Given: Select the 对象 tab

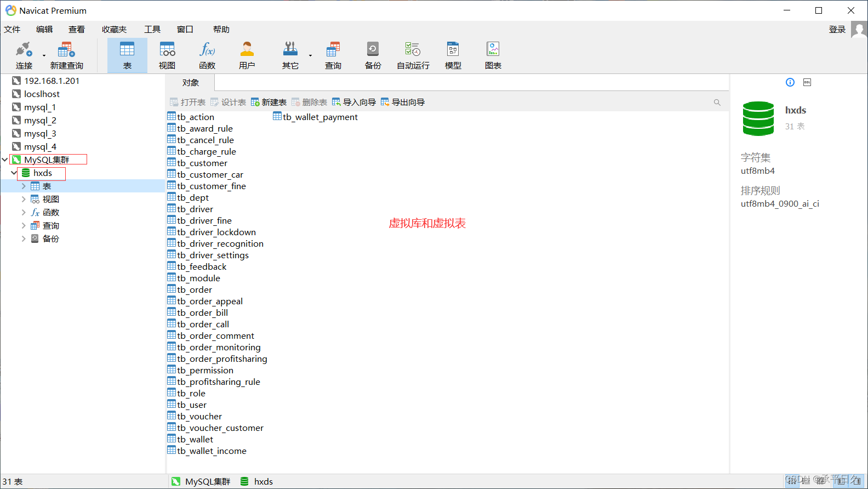Looking at the screenshot, I should 191,83.
